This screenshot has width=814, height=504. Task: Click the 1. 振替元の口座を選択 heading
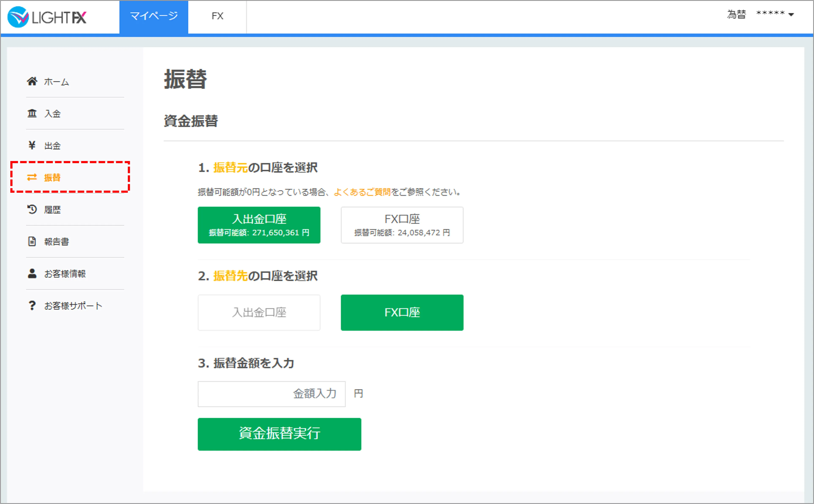coord(258,168)
